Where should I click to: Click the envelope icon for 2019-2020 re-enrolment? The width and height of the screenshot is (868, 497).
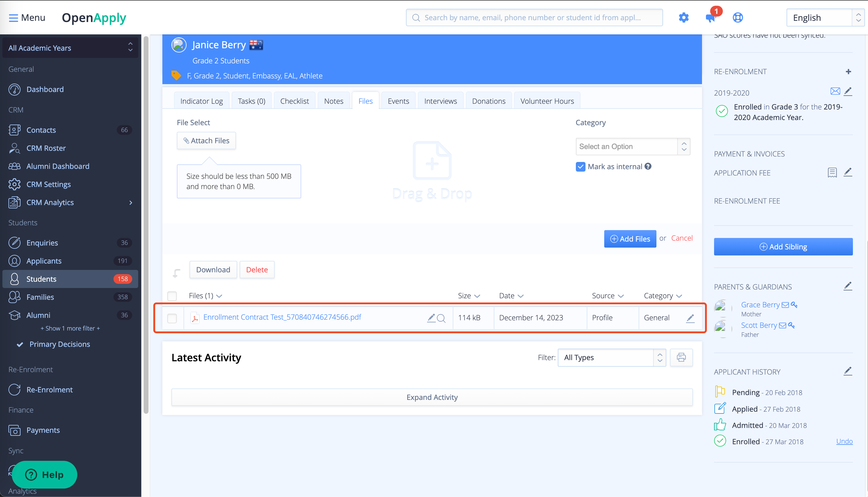tap(835, 91)
